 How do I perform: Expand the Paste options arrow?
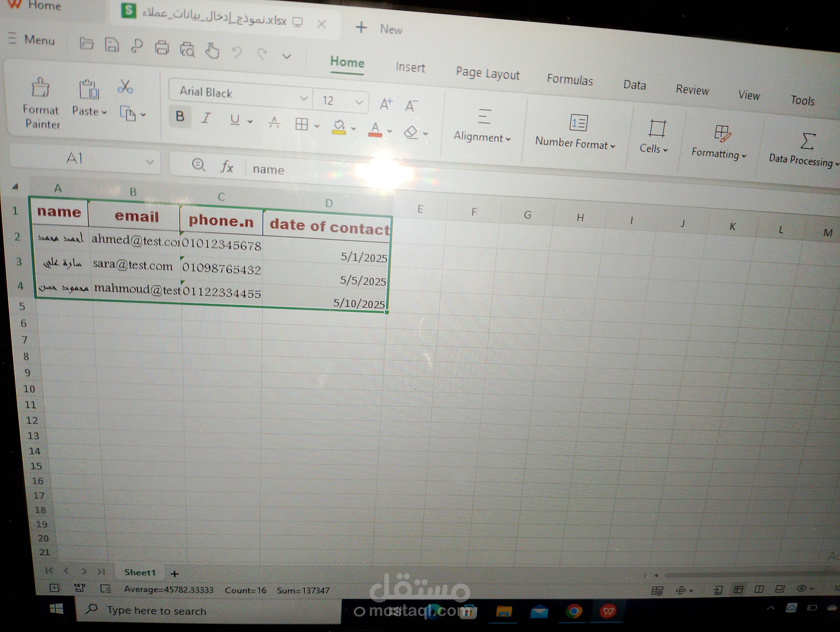(104, 113)
